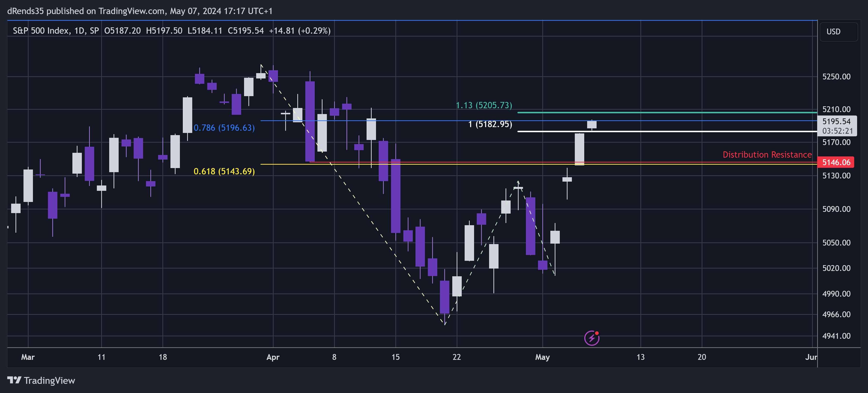Click the 4990.00 price axis label
868x393 pixels.
[836, 293]
